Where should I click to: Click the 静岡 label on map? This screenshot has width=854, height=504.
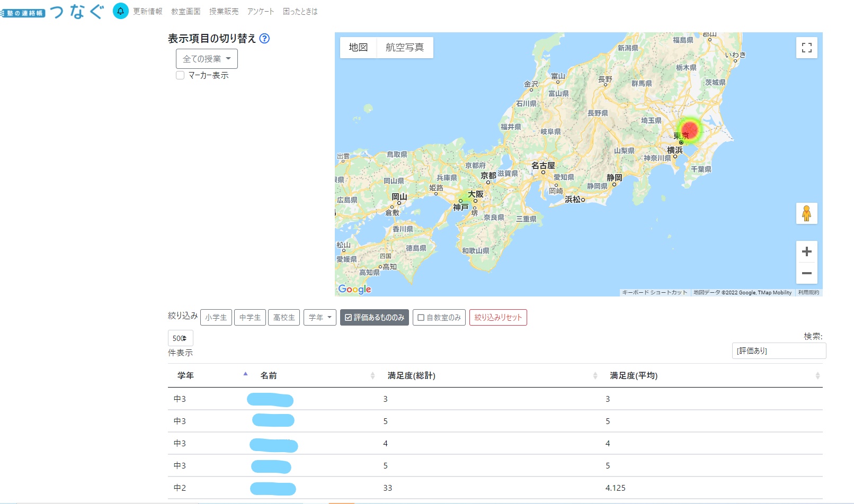coord(615,178)
